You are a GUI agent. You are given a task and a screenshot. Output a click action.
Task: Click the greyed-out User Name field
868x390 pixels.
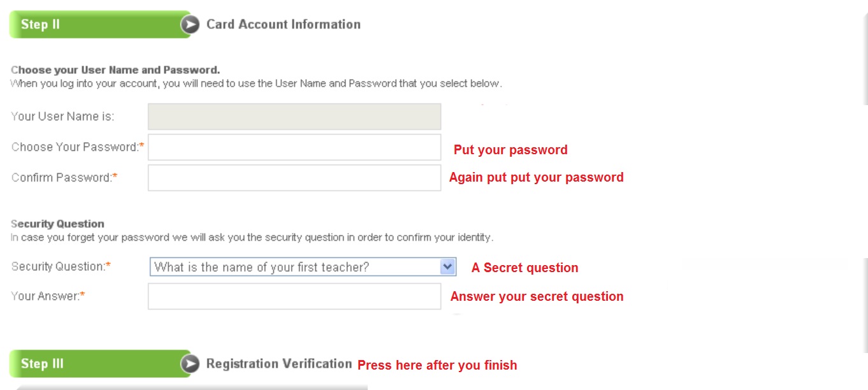294,117
